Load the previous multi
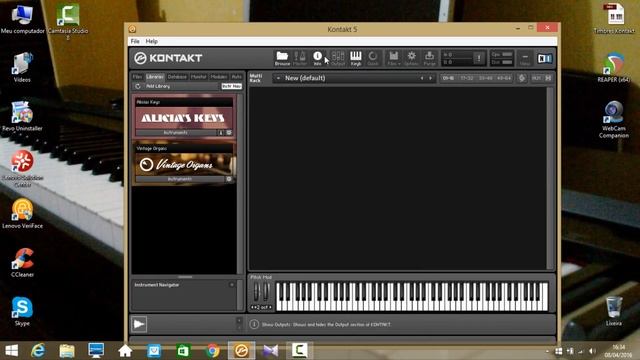 click(422, 78)
